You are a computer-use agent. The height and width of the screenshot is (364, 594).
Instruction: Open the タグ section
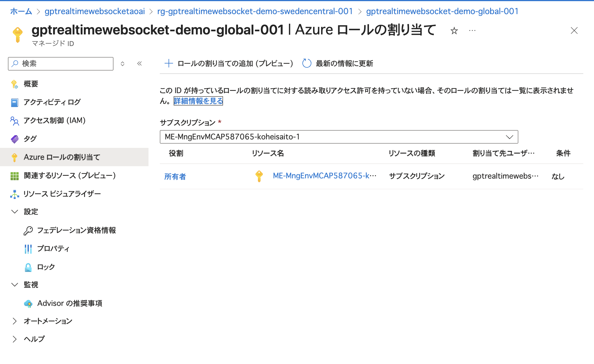(x=30, y=139)
